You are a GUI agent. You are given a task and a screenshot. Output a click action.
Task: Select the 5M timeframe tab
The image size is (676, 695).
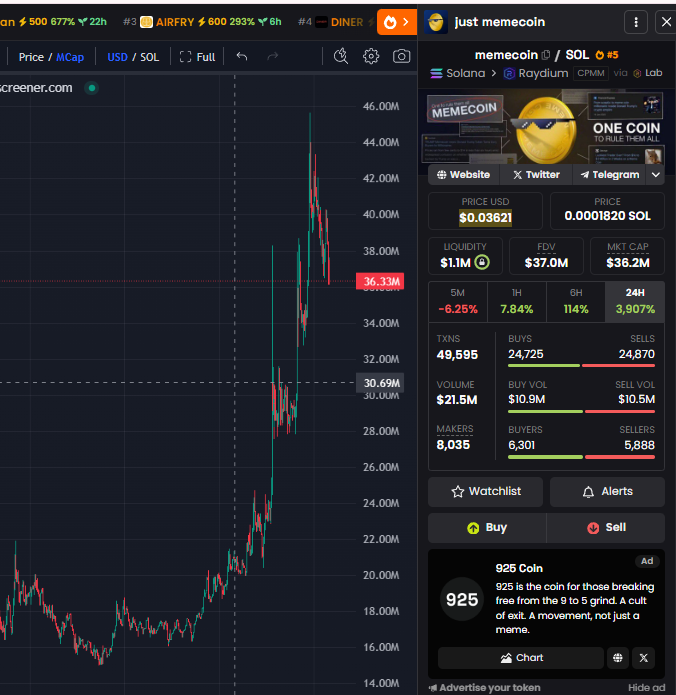click(457, 301)
